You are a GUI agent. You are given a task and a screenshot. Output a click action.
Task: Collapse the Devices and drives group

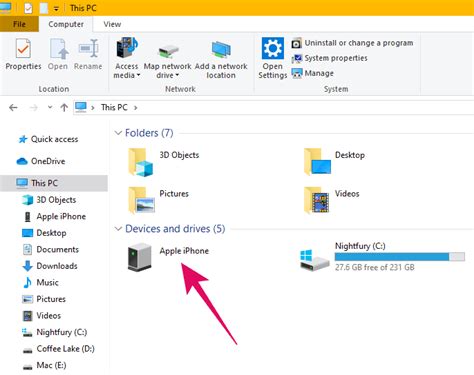click(x=118, y=229)
